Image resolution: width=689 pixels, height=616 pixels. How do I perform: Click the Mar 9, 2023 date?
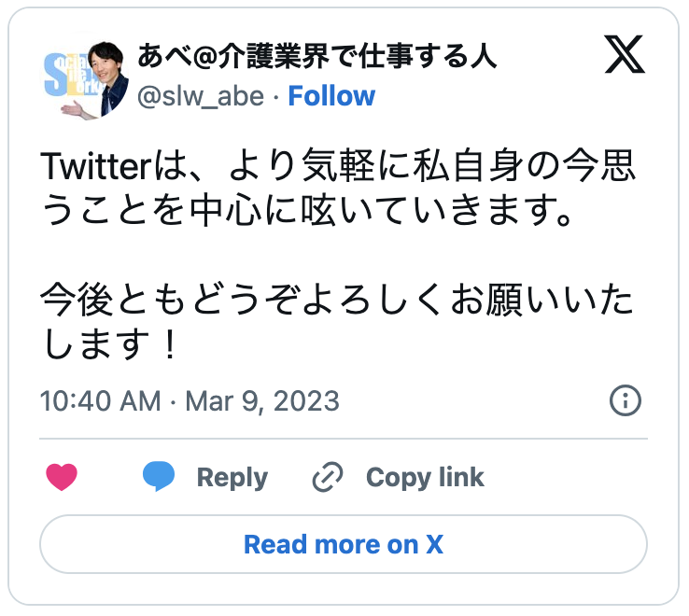pyautogui.click(x=262, y=401)
